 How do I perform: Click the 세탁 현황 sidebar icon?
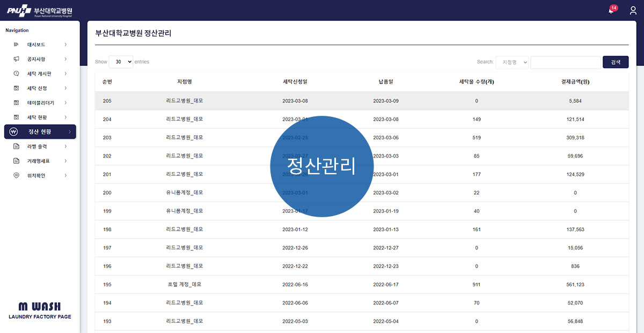(16, 117)
